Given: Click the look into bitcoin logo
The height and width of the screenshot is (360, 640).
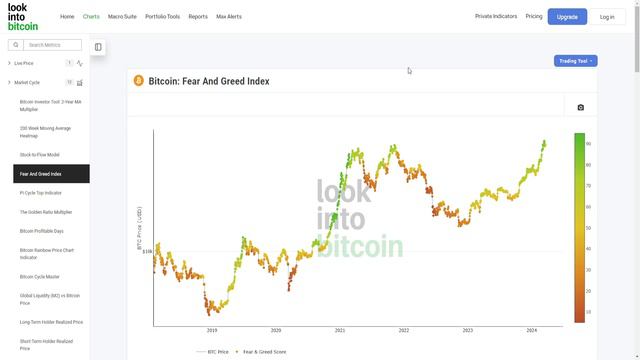Looking at the screenshot, I should coord(23,17).
